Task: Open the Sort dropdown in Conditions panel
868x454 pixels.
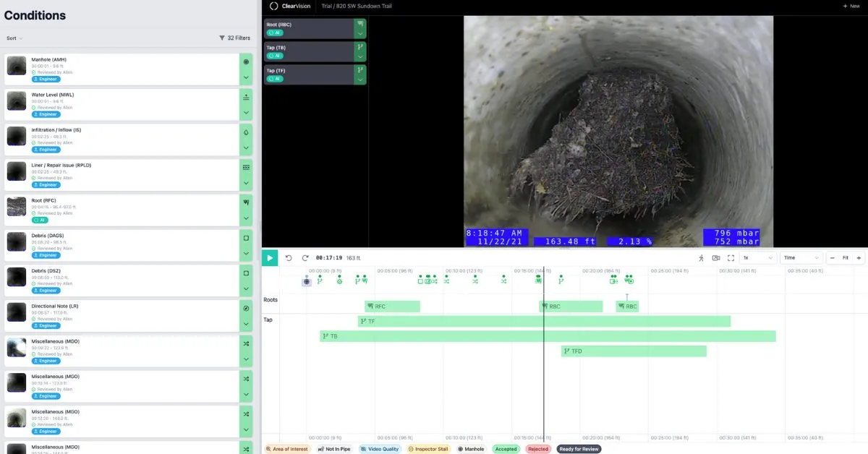Action: click(x=14, y=38)
